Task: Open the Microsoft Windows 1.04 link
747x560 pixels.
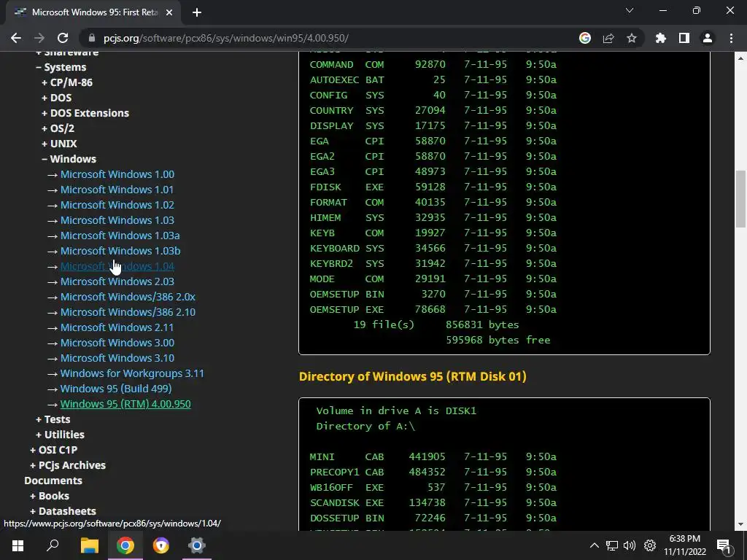Action: 117,266
